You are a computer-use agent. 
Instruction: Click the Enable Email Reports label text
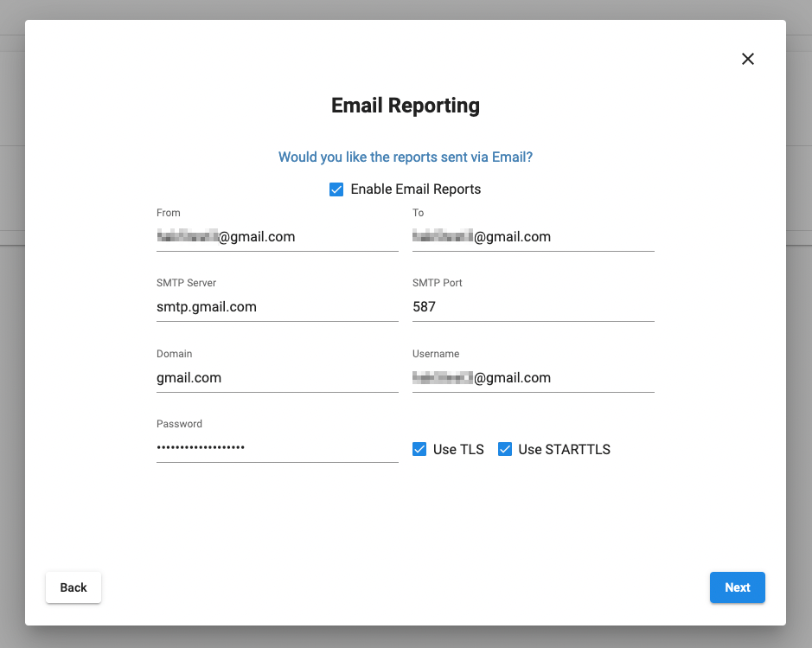[x=415, y=189]
